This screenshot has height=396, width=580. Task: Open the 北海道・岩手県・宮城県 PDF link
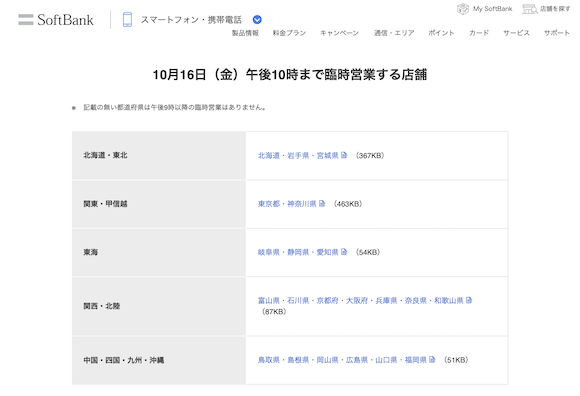[x=298, y=156]
